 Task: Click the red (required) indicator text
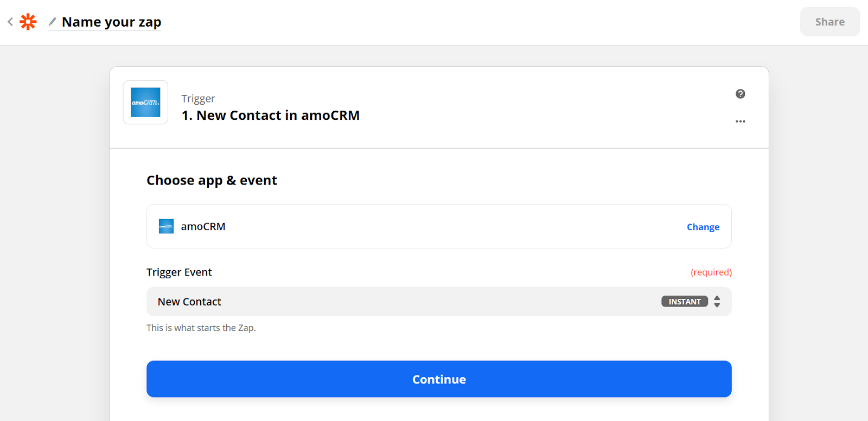point(711,272)
